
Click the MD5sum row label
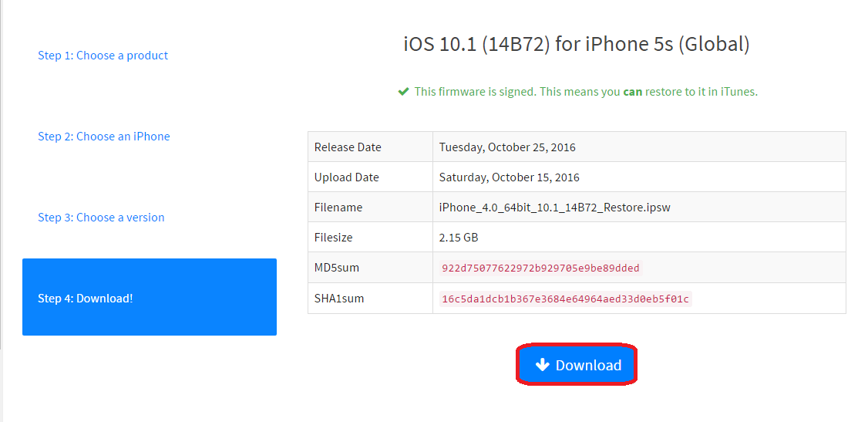[336, 268]
